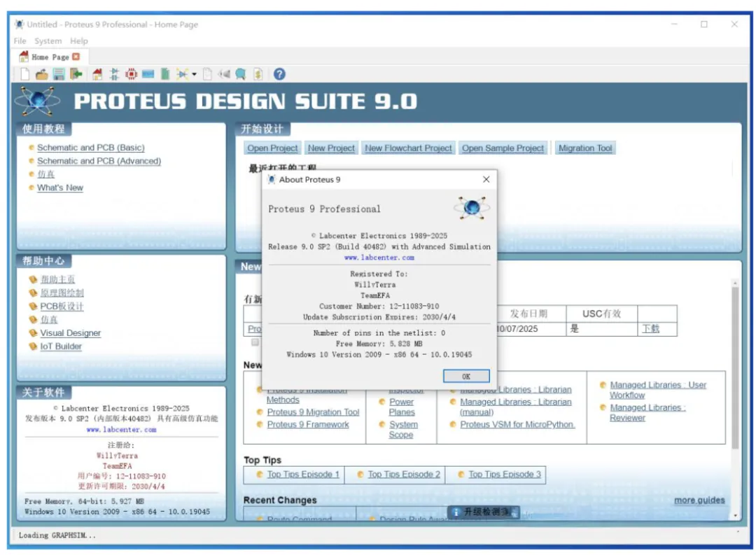Open Top Tips Episode 2
This screenshot has width=756, height=555.
pos(404,474)
